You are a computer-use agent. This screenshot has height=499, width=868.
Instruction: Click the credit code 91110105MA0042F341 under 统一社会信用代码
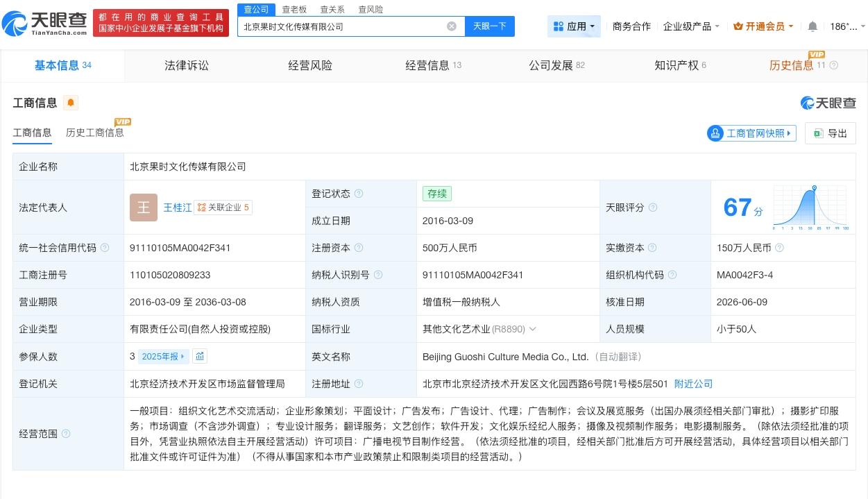pyautogui.click(x=180, y=248)
